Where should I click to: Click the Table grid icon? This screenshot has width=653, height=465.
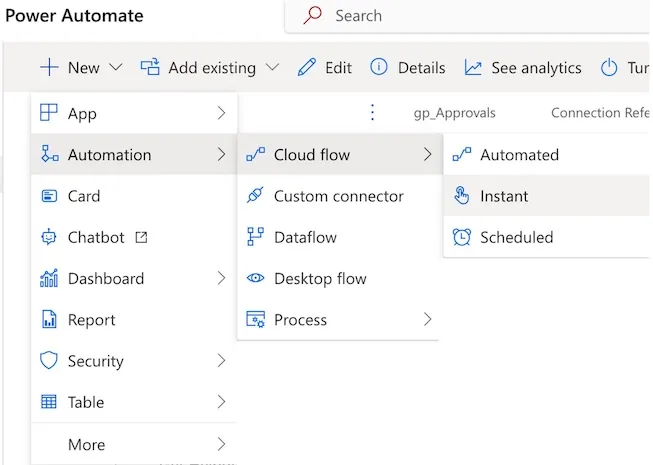49,402
